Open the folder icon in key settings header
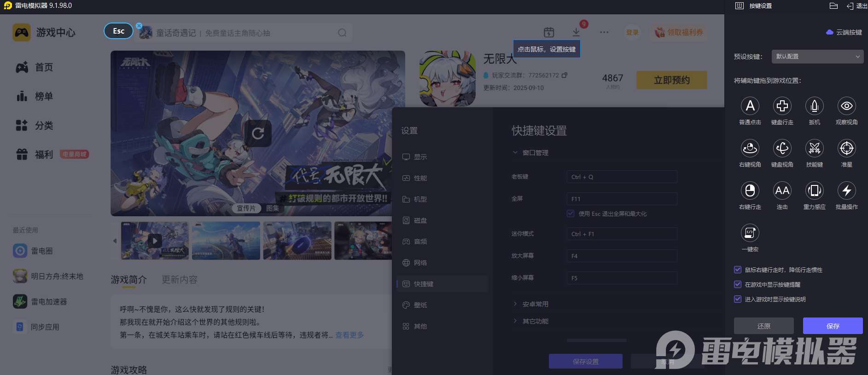Viewport: 868px width, 375px height. click(833, 6)
